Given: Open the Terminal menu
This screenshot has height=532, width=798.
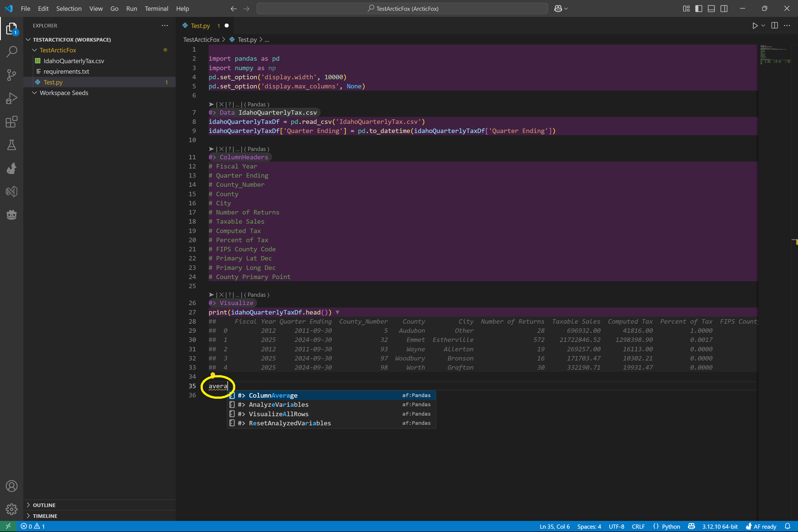Looking at the screenshot, I should (156, 9).
